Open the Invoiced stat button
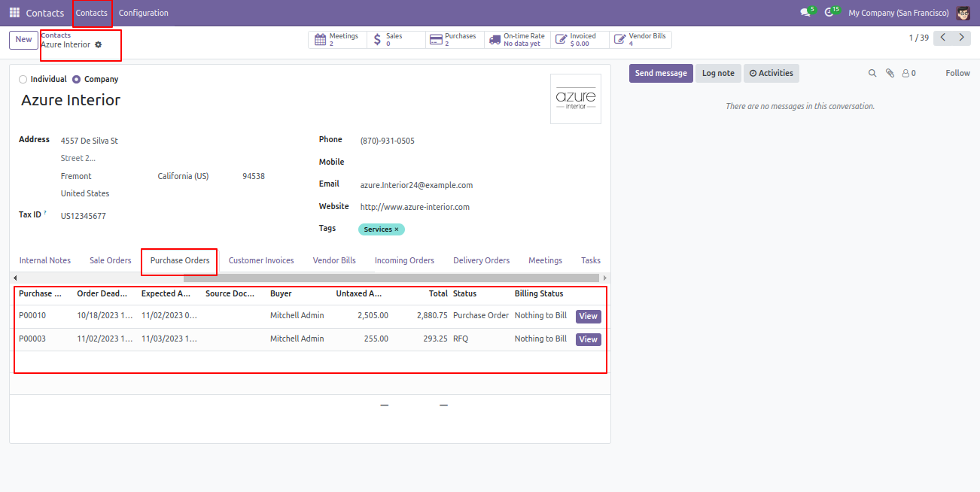980x492 pixels. [x=580, y=40]
